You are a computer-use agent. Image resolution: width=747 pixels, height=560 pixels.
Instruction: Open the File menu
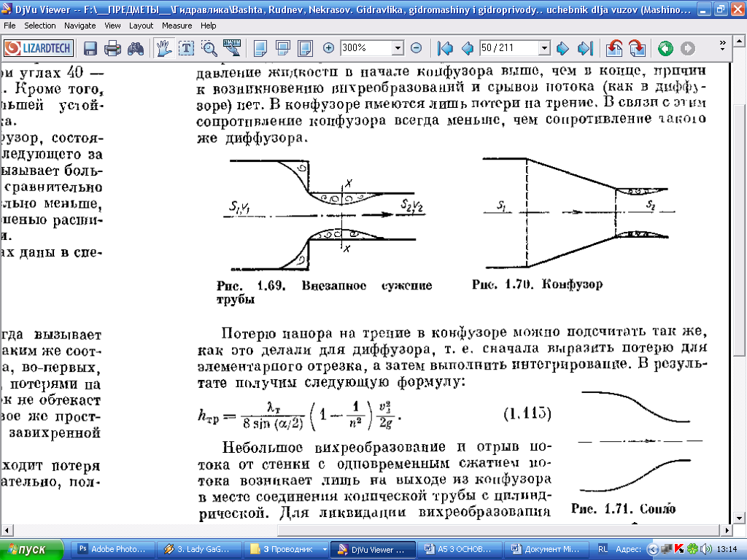pyautogui.click(x=9, y=26)
